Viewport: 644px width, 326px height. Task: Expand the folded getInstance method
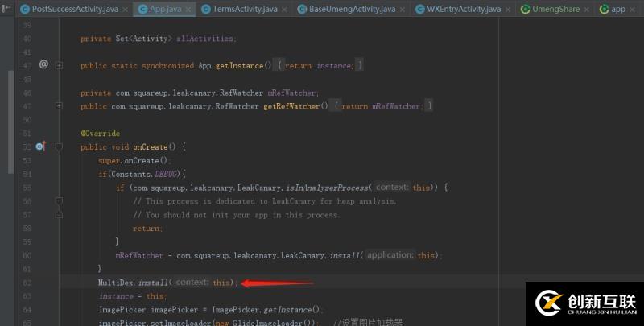pos(59,65)
